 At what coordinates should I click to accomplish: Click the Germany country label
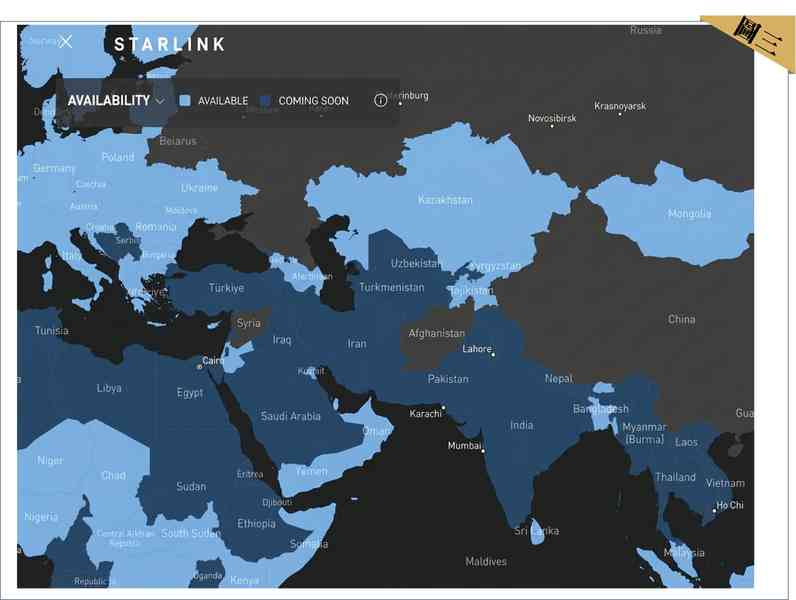[x=54, y=168]
